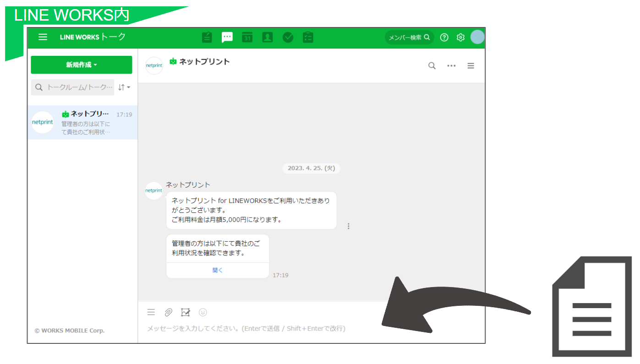Click the ご利用料金は月額5,000円 message bubble
The image size is (640, 364).
(x=252, y=210)
